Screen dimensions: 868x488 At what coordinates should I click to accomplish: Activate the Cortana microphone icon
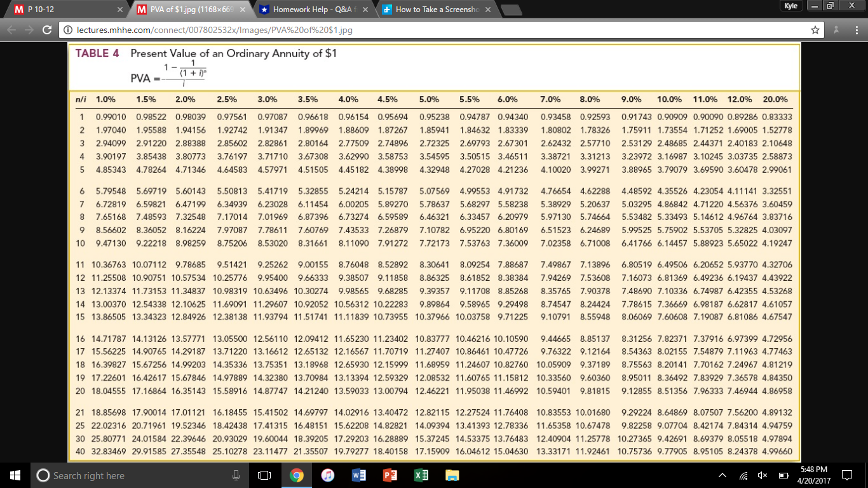[x=236, y=475]
